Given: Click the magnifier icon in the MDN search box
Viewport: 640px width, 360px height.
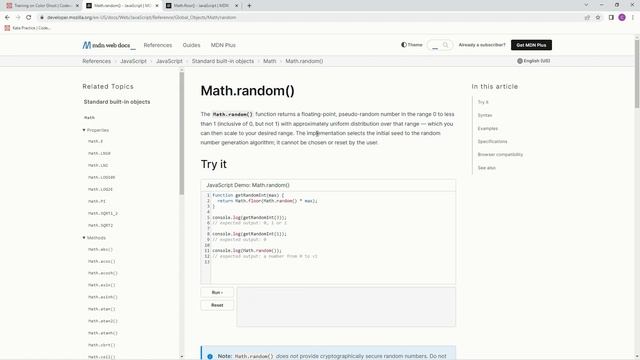Looking at the screenshot, I should [x=445, y=45].
